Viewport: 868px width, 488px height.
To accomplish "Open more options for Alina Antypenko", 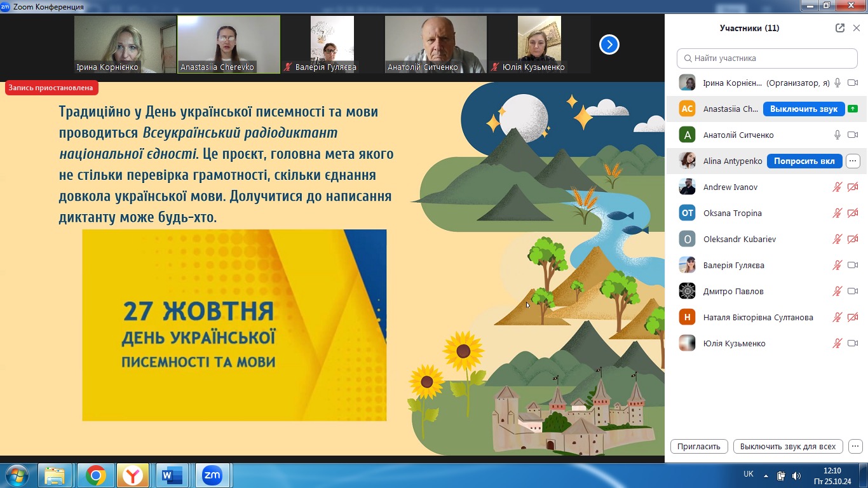I will (x=853, y=161).
